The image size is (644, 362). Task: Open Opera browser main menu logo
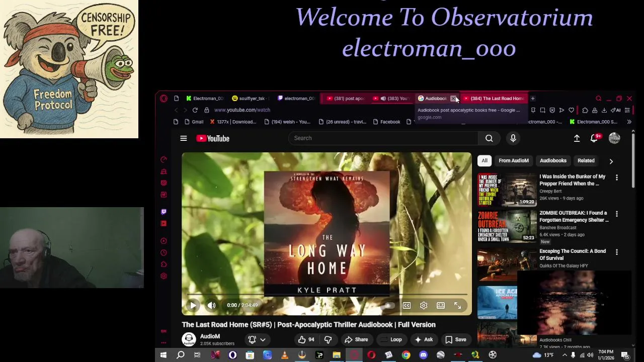[x=164, y=99]
